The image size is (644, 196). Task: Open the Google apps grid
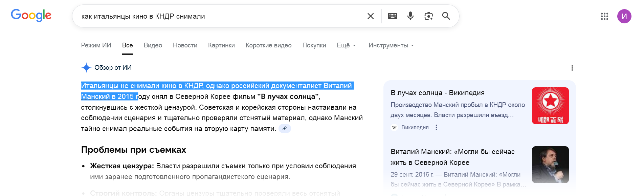pyautogui.click(x=604, y=16)
